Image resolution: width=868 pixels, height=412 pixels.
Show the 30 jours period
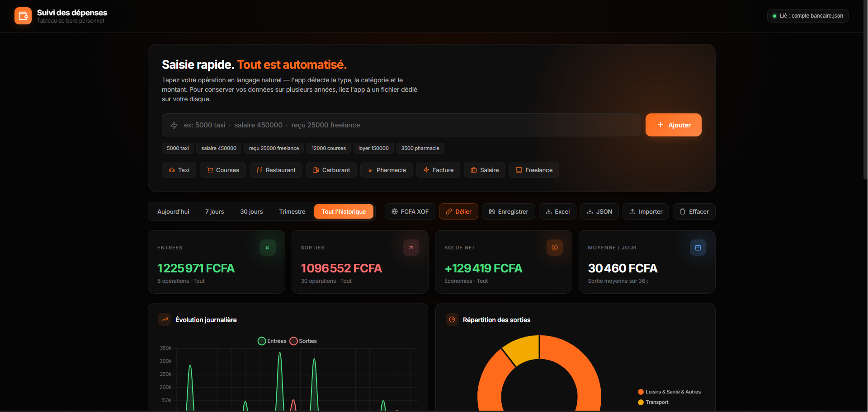click(x=251, y=211)
